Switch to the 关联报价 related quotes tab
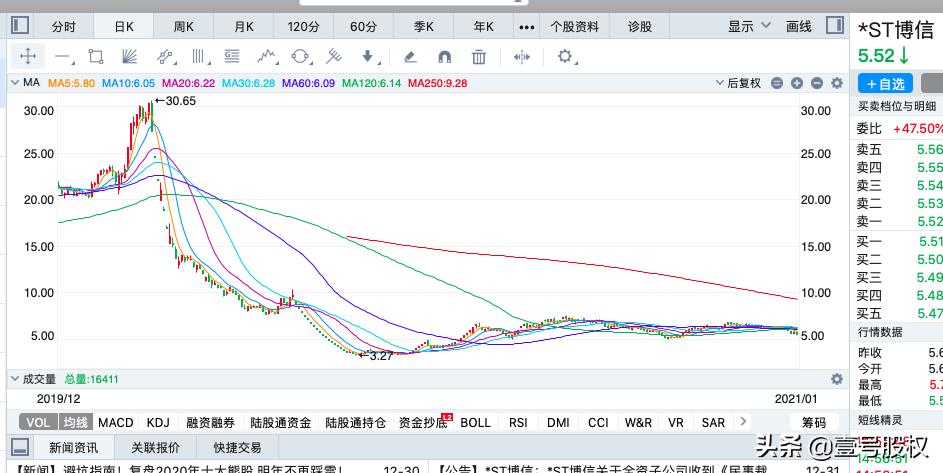 tap(155, 448)
